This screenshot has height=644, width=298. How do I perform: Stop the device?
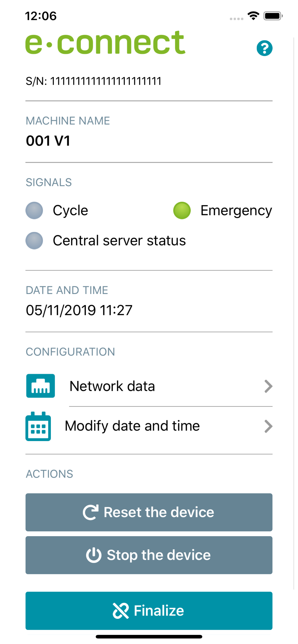pyautogui.click(x=149, y=555)
